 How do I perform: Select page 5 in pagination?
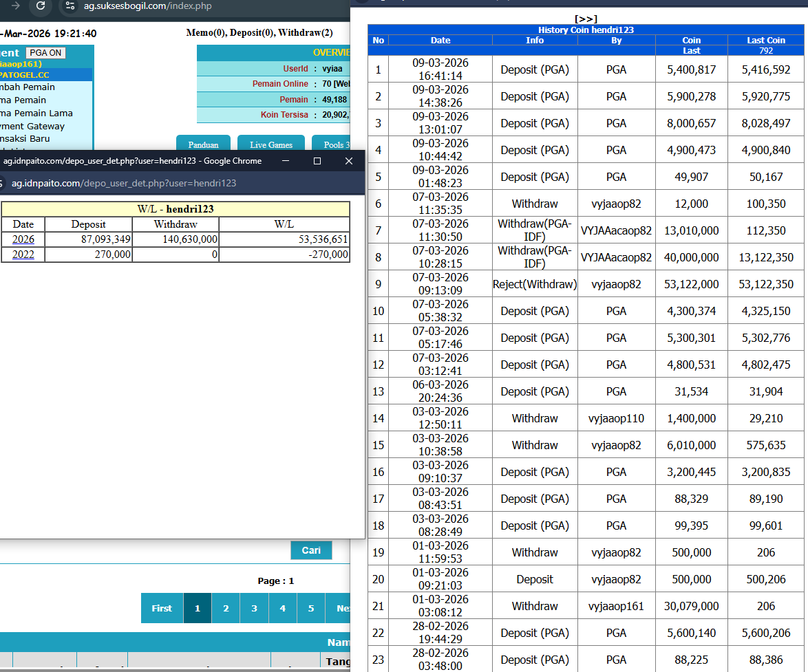(310, 608)
